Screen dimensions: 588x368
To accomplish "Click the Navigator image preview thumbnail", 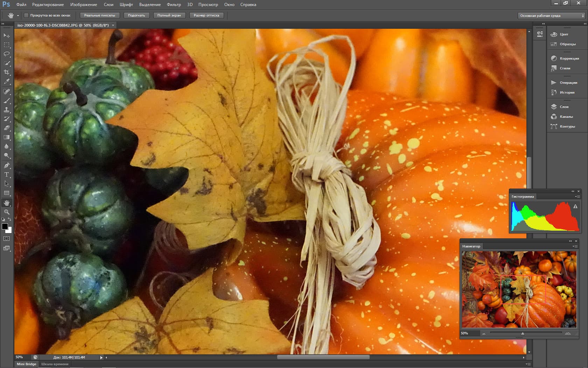I will [519, 289].
